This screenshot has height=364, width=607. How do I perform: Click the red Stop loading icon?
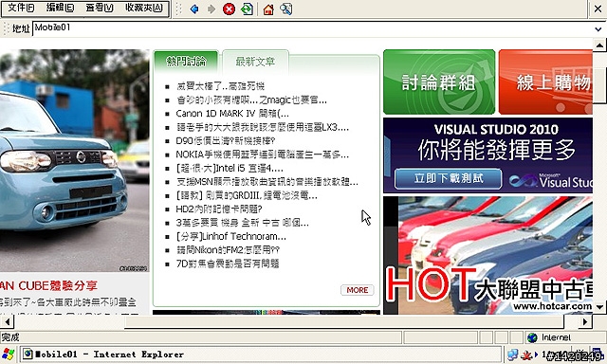tap(229, 9)
